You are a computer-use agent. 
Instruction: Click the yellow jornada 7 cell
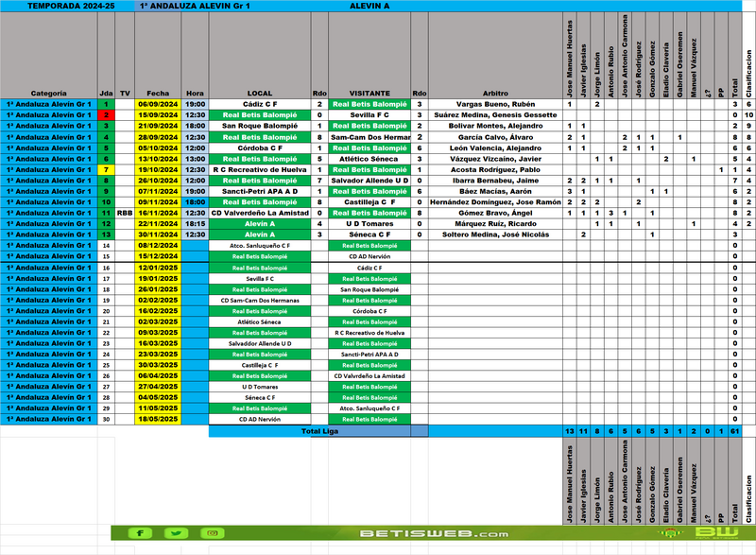106,170
